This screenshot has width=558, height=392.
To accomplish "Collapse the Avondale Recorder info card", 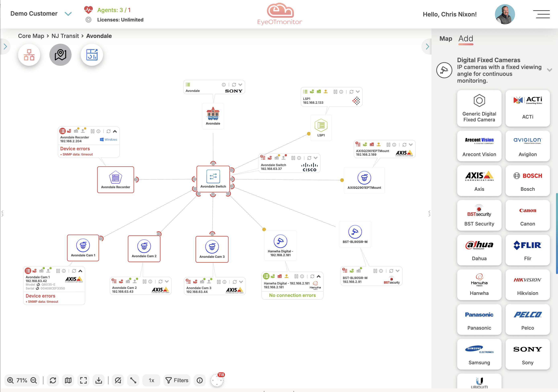I will pyautogui.click(x=115, y=131).
